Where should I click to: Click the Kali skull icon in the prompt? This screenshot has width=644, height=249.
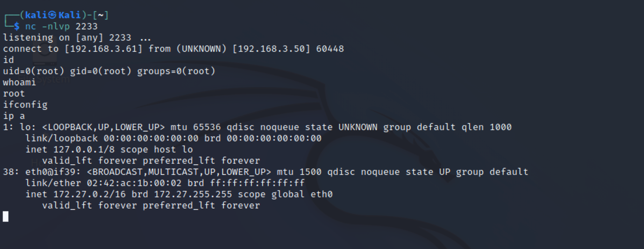pos(52,15)
